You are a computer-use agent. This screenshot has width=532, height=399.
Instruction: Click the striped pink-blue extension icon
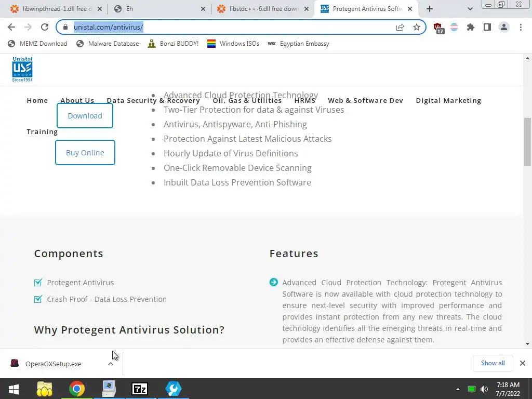pos(454,27)
